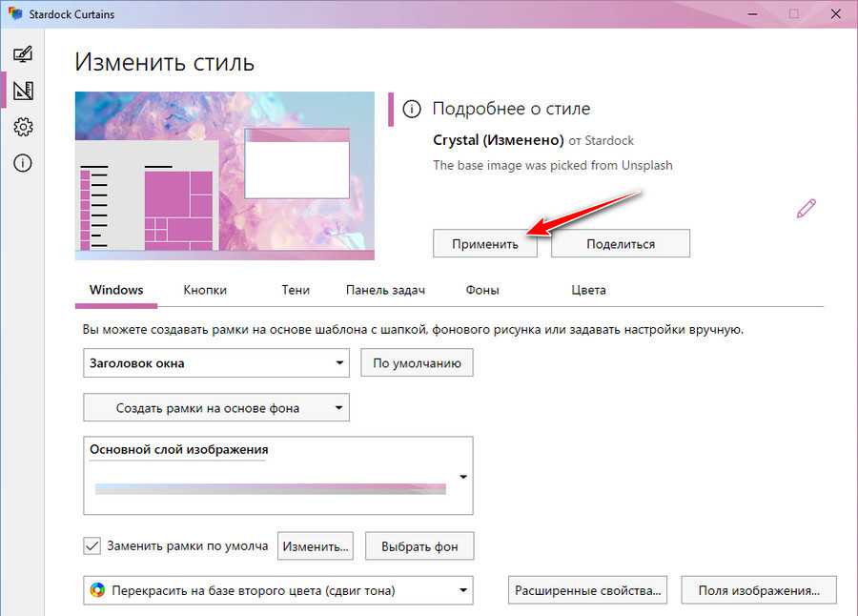Expand Основной слой изображения selector

pyautogui.click(x=463, y=477)
